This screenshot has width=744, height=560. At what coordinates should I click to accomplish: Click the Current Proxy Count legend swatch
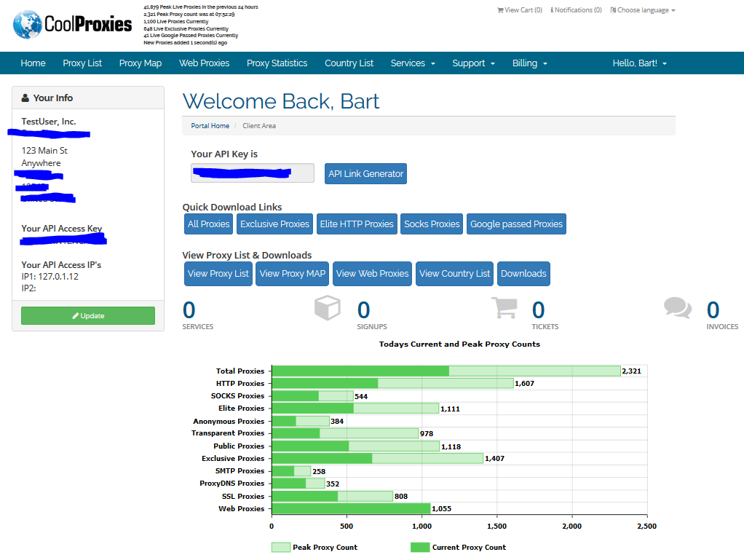tap(420, 547)
